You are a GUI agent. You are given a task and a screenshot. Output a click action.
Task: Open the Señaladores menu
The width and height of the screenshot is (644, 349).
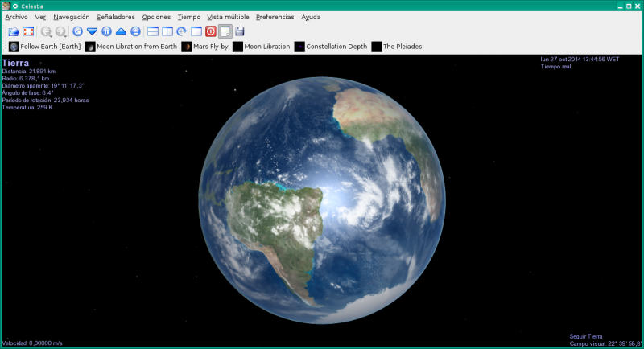(x=115, y=17)
